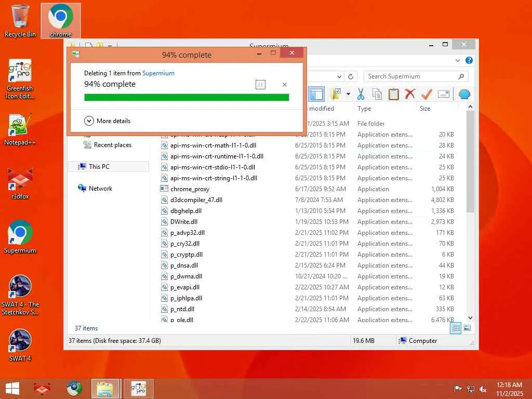Click the folder options toolbar icon
The width and height of the screenshot is (532, 399).
336,94
